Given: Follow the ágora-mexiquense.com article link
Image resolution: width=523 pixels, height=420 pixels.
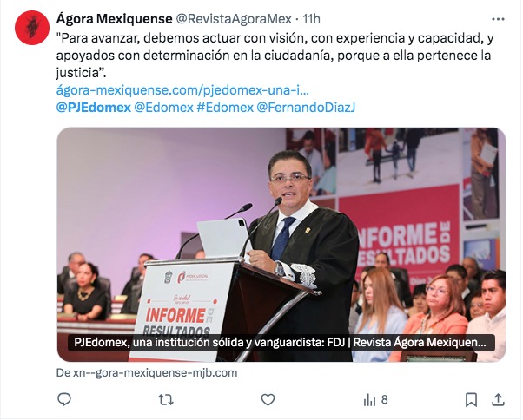Looking at the screenshot, I should click(182, 90).
